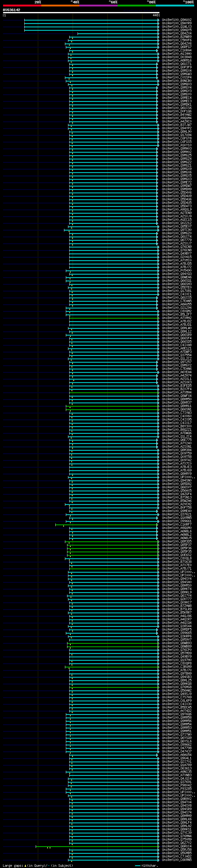Select label UniRef100_B3TJW7
This screenshot has width=197, height=868.
[177, 125]
